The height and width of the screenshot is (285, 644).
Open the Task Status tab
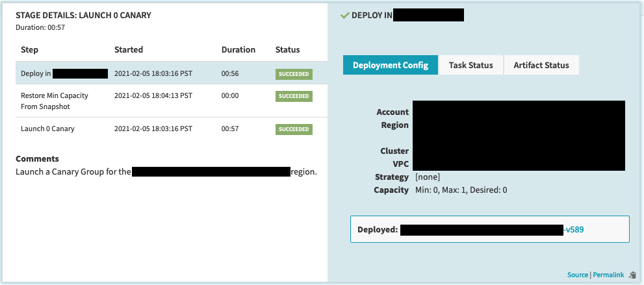coord(470,65)
